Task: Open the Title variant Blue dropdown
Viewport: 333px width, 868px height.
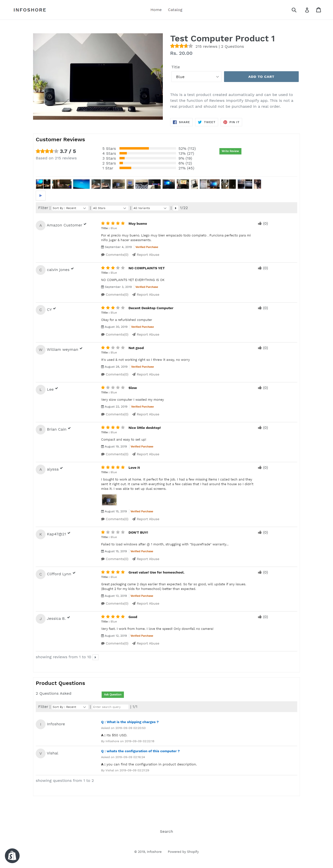Action: [x=197, y=77]
